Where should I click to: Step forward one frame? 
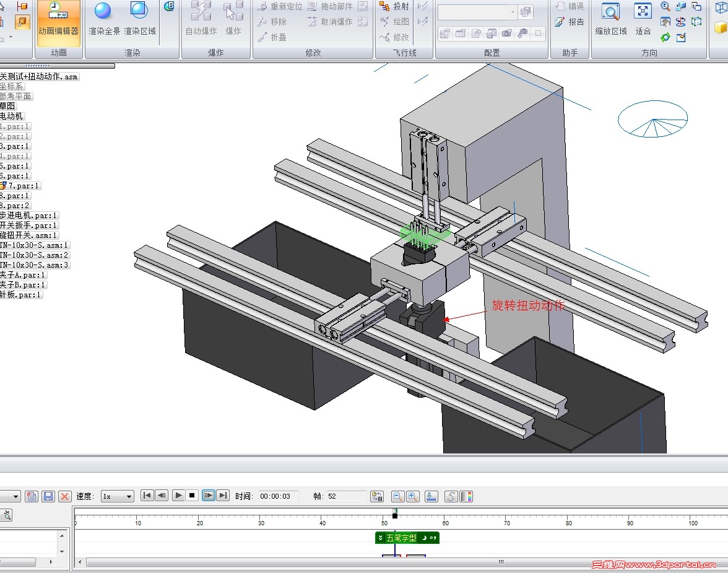[x=209, y=496]
